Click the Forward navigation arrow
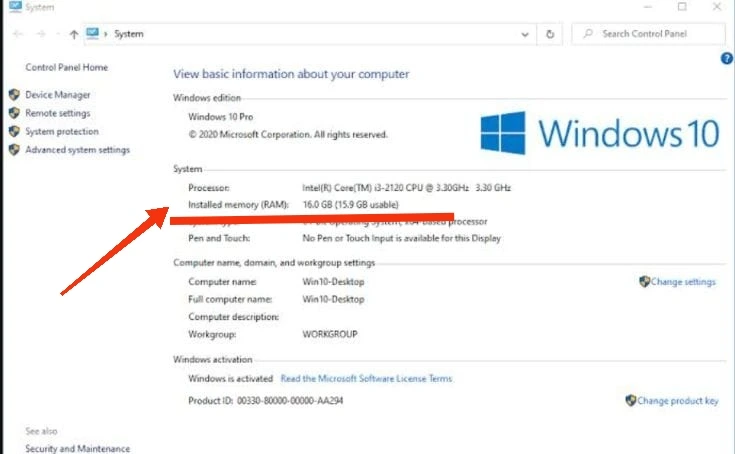735x454 pixels. click(41, 34)
